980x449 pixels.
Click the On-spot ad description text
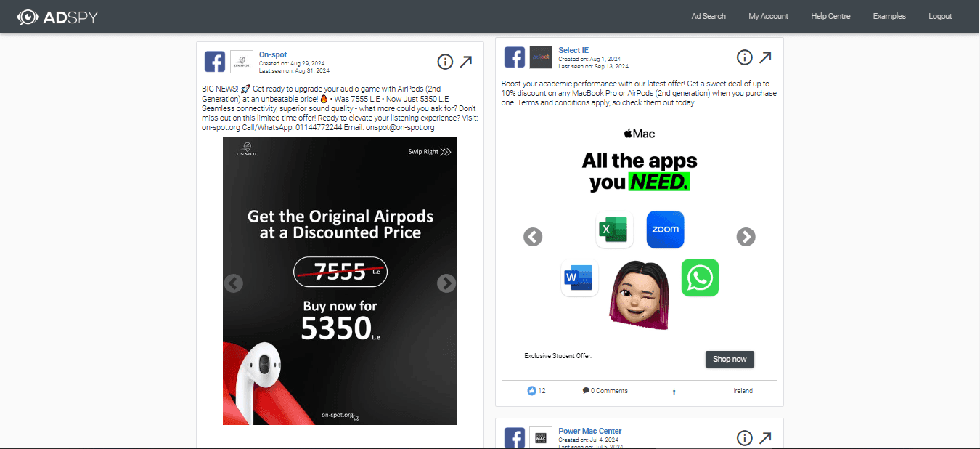coord(340,108)
